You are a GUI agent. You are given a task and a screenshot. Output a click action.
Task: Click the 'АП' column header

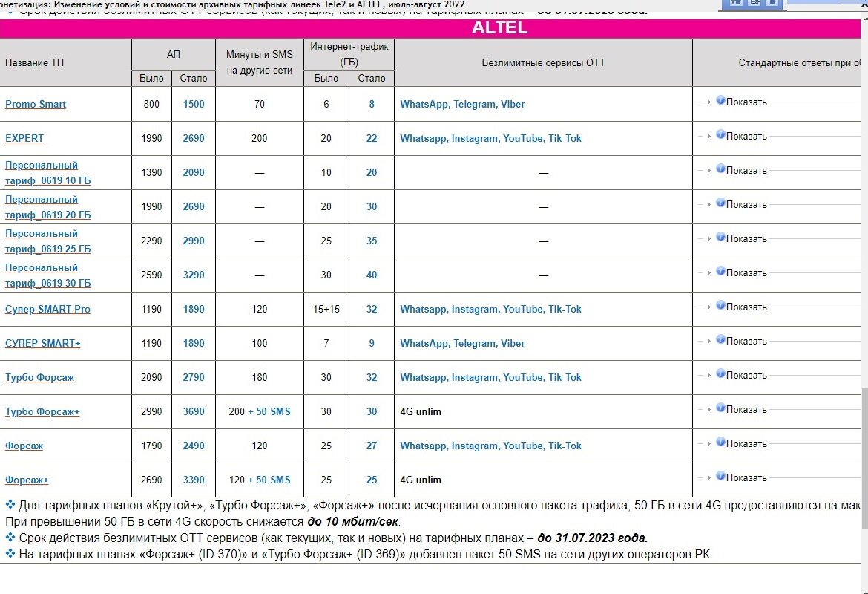(174, 54)
